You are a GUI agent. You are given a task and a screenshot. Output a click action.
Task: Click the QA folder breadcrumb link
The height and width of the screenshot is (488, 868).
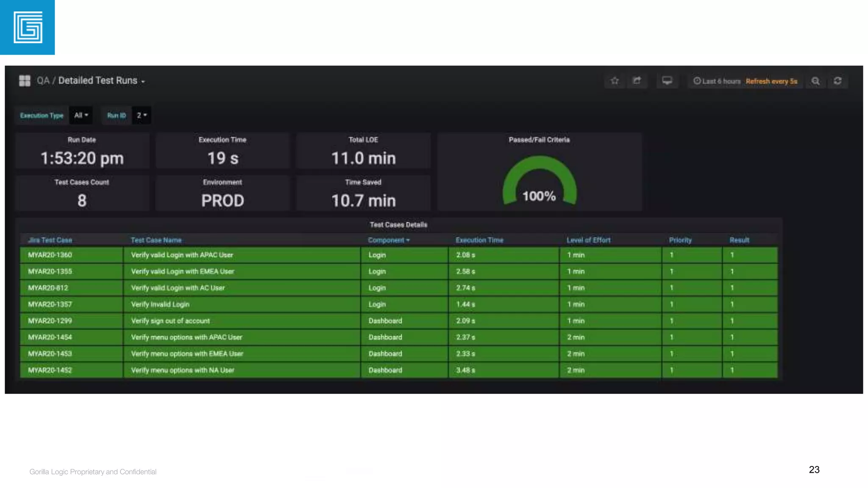pyautogui.click(x=43, y=80)
